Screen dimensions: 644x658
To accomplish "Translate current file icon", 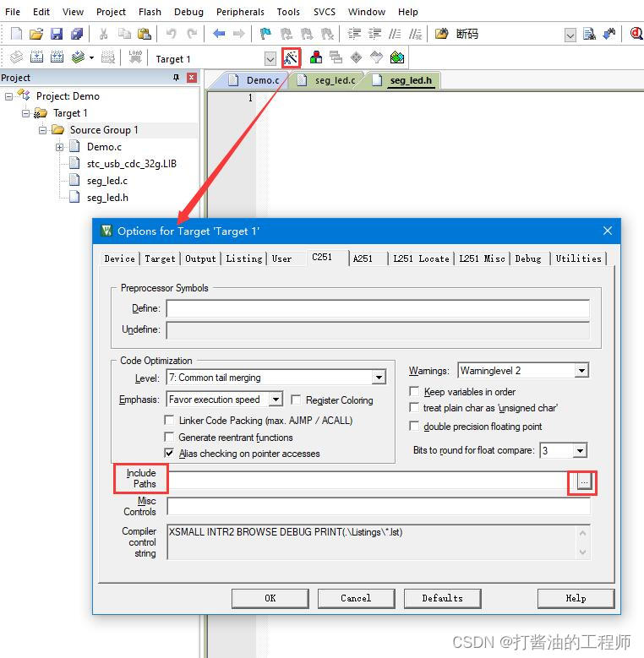I will [x=16, y=57].
